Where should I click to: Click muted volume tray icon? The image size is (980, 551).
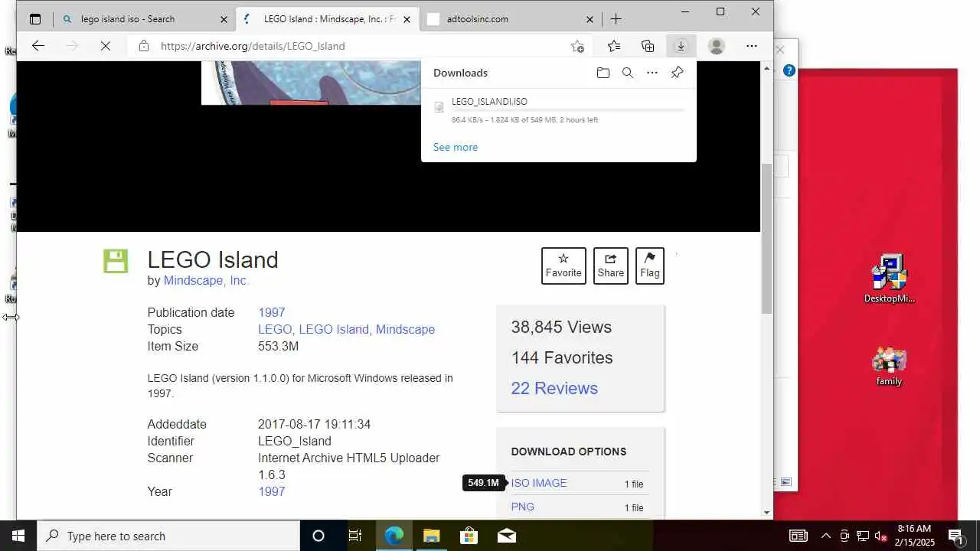click(x=881, y=536)
